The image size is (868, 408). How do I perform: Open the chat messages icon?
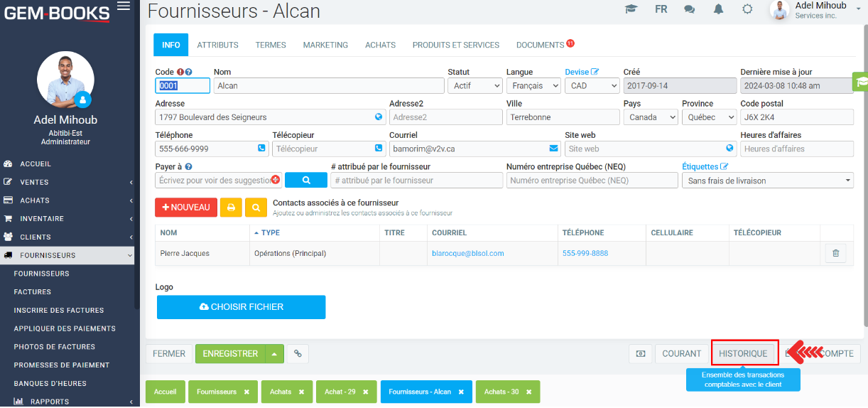689,9
